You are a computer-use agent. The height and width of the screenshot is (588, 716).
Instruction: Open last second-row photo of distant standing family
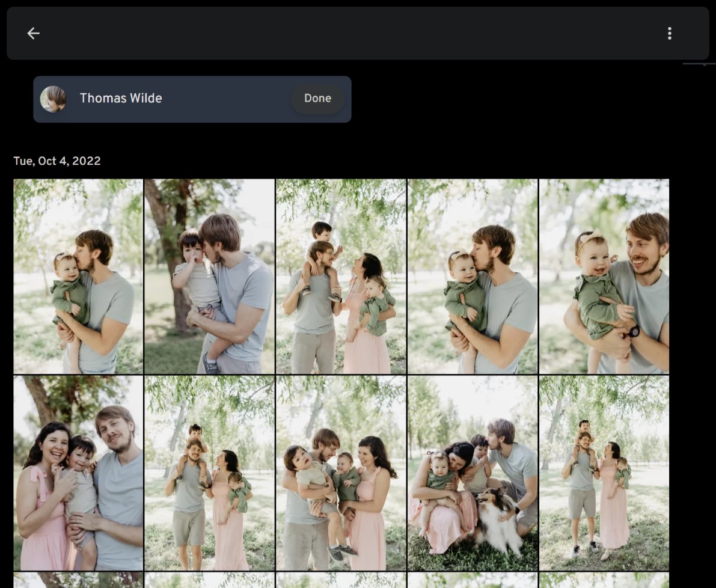tap(604, 473)
